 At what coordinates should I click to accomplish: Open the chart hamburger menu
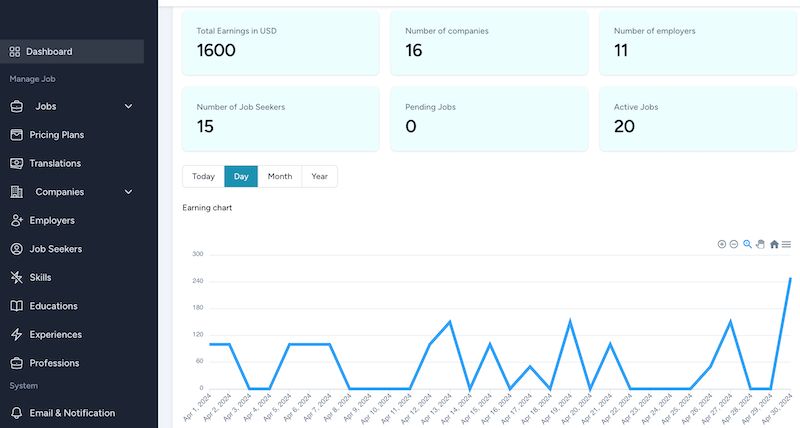click(786, 244)
